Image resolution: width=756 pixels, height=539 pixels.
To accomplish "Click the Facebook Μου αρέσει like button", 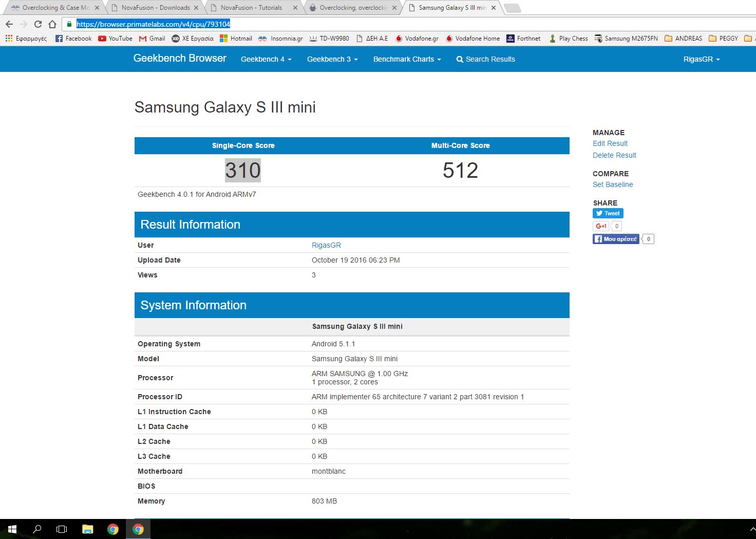I will coord(616,239).
